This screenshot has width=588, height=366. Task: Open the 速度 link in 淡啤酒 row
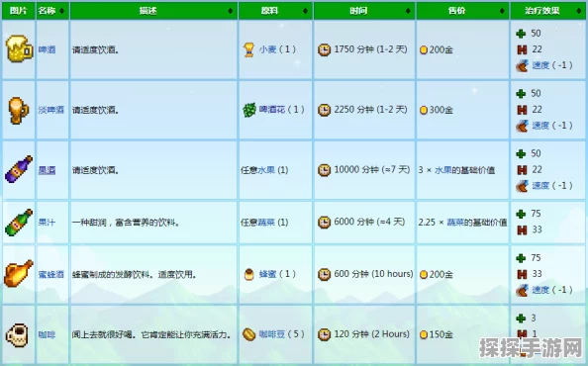click(540, 126)
